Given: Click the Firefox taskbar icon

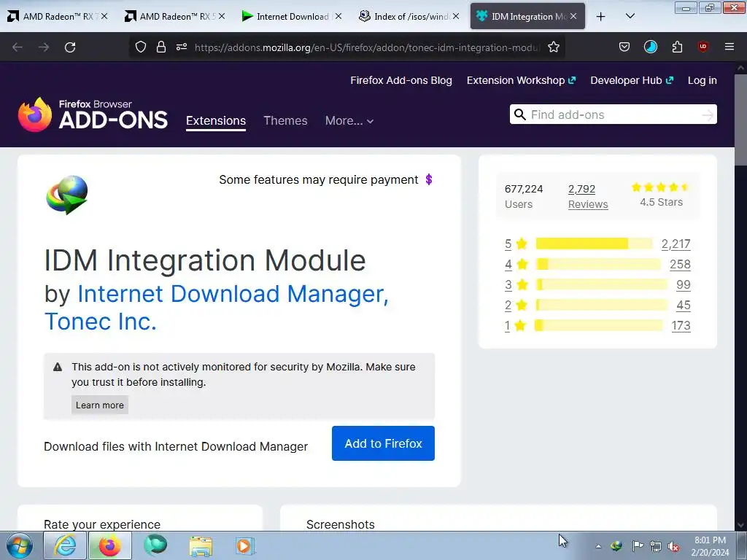Looking at the screenshot, I should (x=109, y=545).
